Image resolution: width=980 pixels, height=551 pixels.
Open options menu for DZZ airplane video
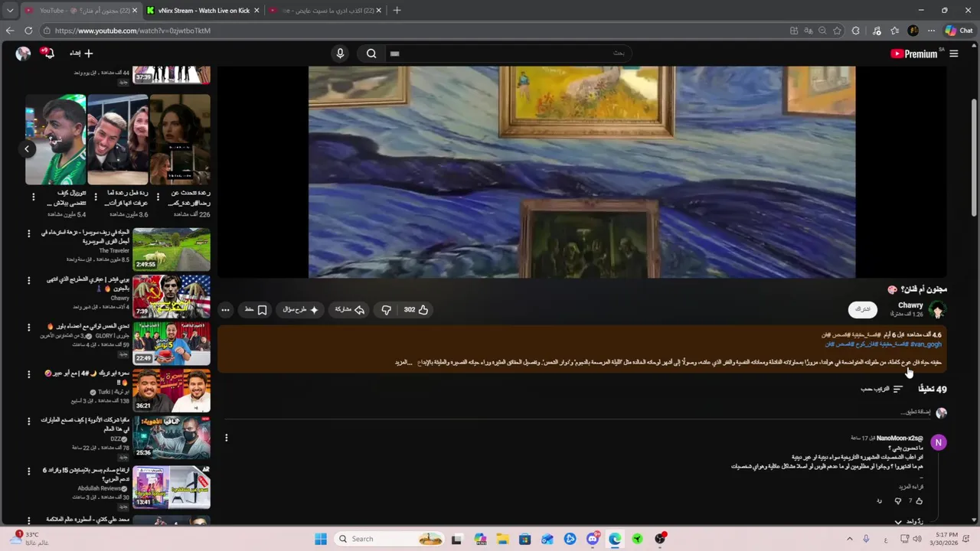point(29,421)
